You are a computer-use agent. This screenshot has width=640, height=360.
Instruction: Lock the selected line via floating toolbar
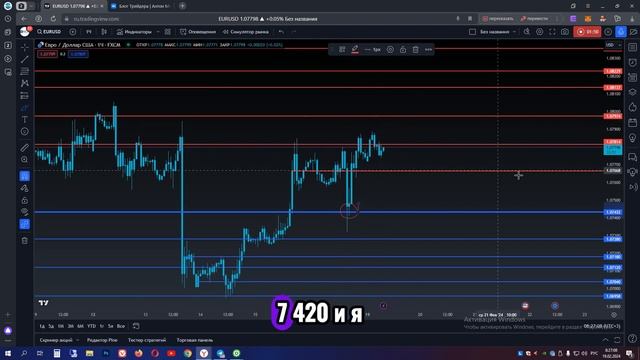403,49
